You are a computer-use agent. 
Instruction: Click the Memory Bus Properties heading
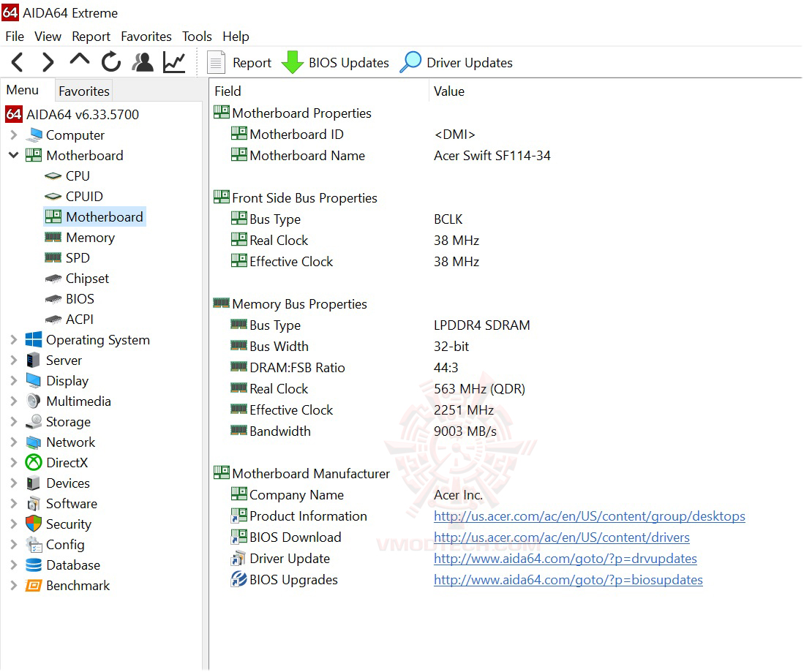pos(299,304)
